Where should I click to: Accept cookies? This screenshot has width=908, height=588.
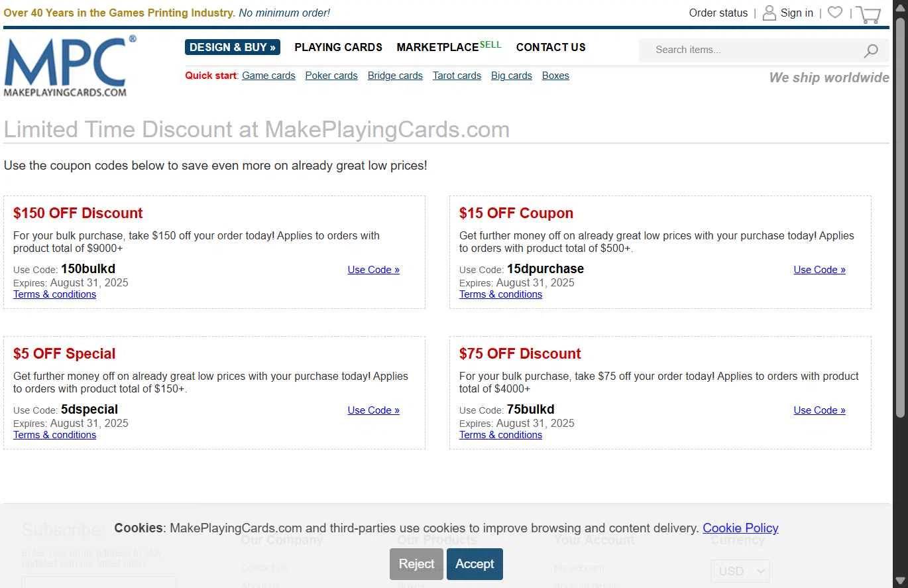[x=475, y=564]
